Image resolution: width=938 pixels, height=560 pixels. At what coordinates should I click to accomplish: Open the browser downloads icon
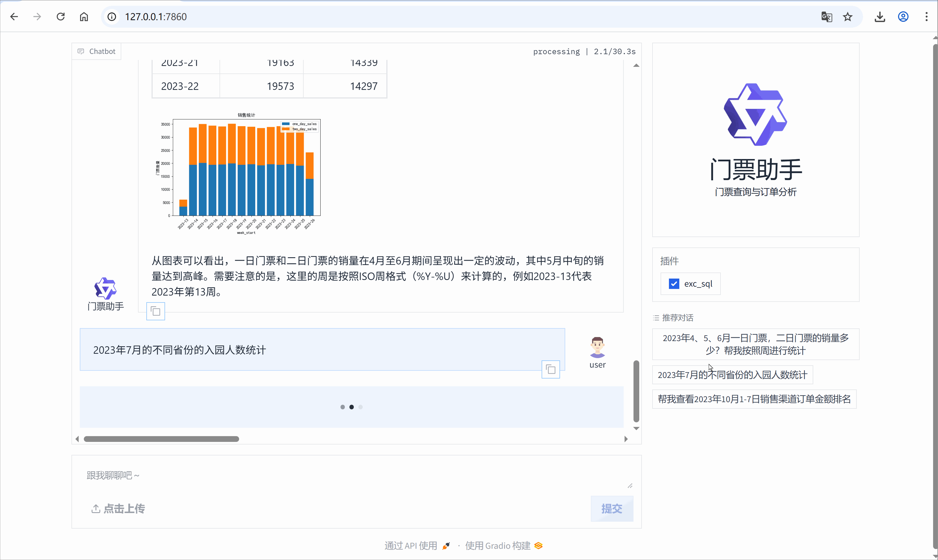pyautogui.click(x=880, y=17)
